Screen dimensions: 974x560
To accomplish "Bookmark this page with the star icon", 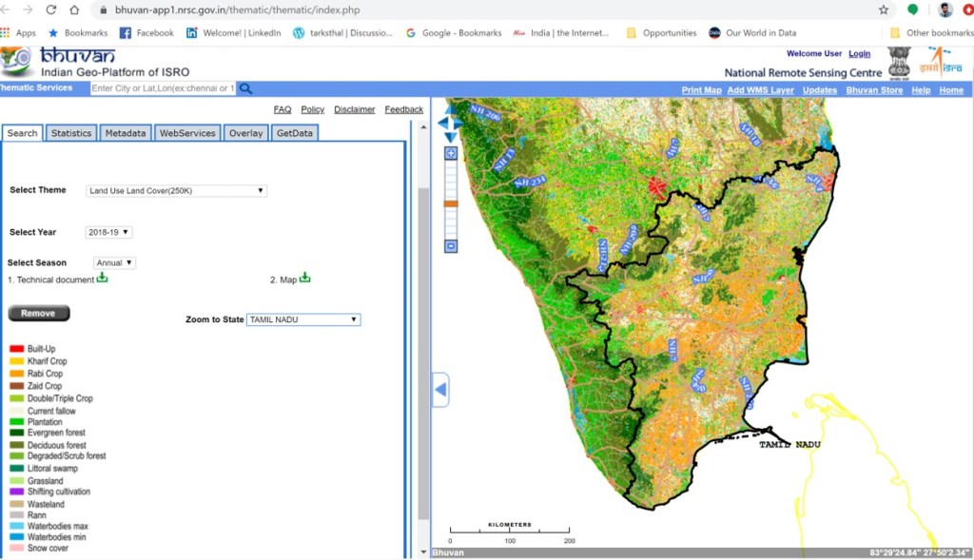I will coord(884,10).
